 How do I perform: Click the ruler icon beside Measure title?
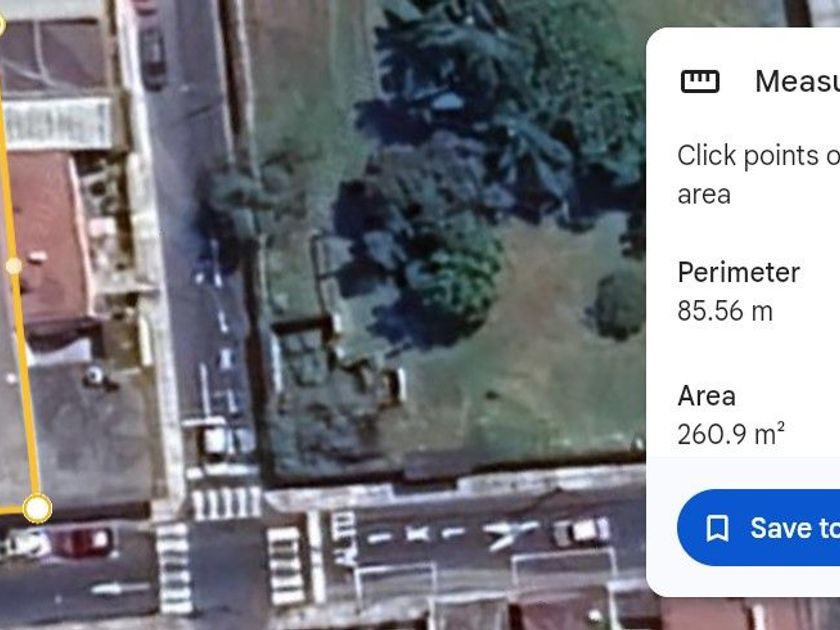700,81
